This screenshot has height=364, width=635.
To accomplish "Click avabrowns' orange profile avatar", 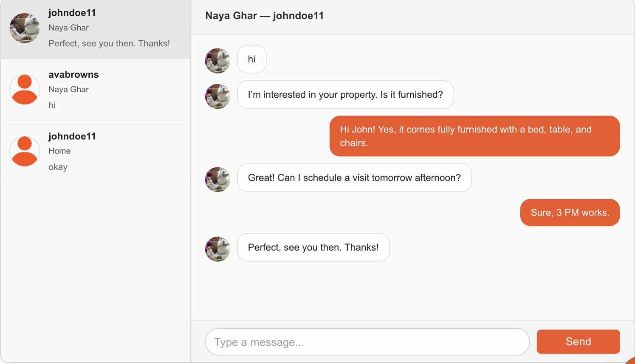I will (25, 90).
